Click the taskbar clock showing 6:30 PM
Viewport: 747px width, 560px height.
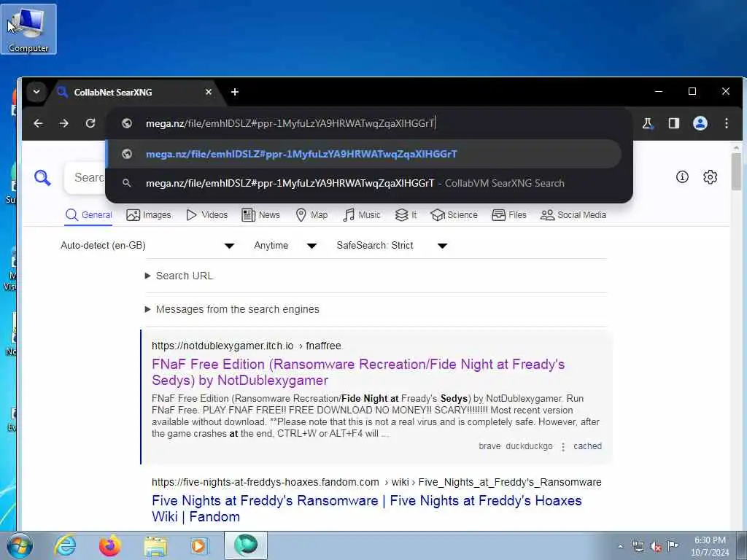point(710,546)
